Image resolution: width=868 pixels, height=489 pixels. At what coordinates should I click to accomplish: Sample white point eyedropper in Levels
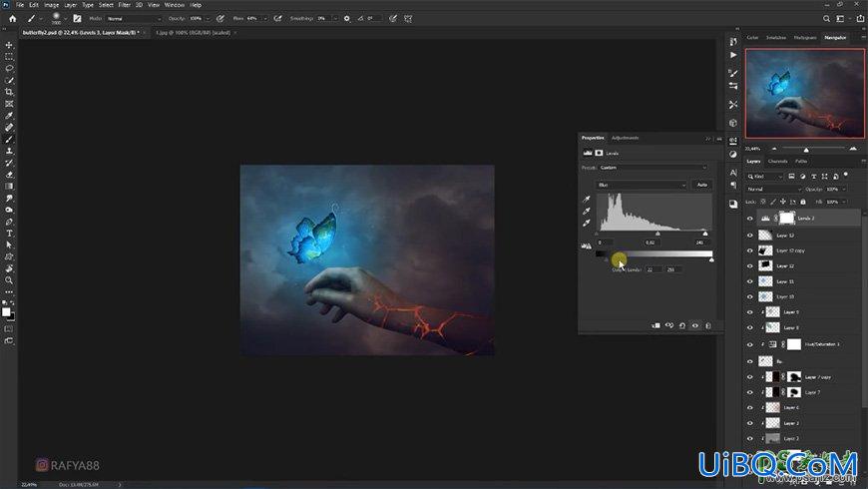pyautogui.click(x=587, y=224)
